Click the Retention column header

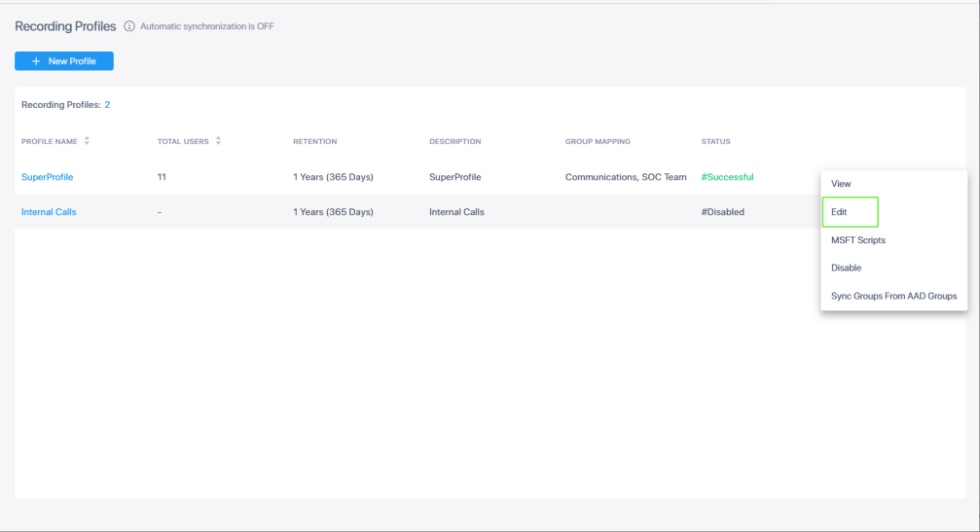(314, 142)
